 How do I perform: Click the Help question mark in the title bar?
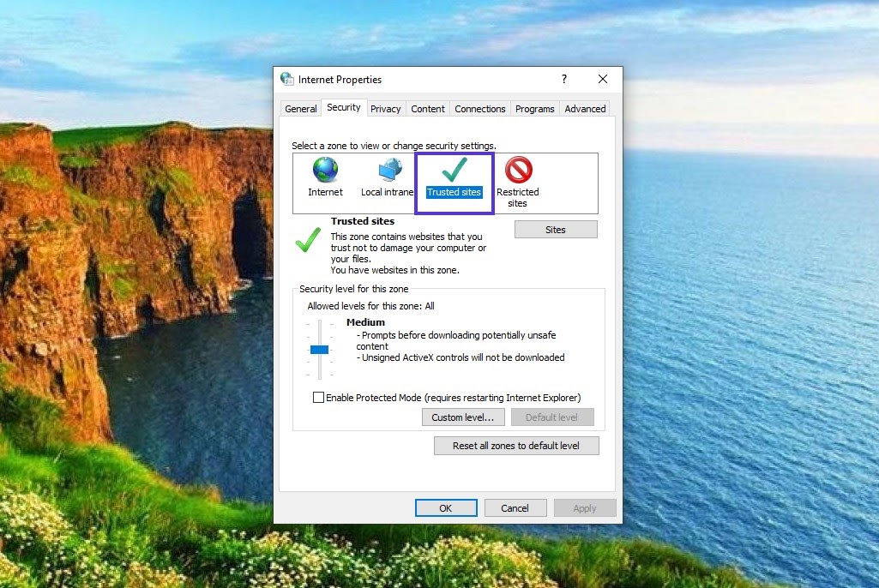point(563,79)
